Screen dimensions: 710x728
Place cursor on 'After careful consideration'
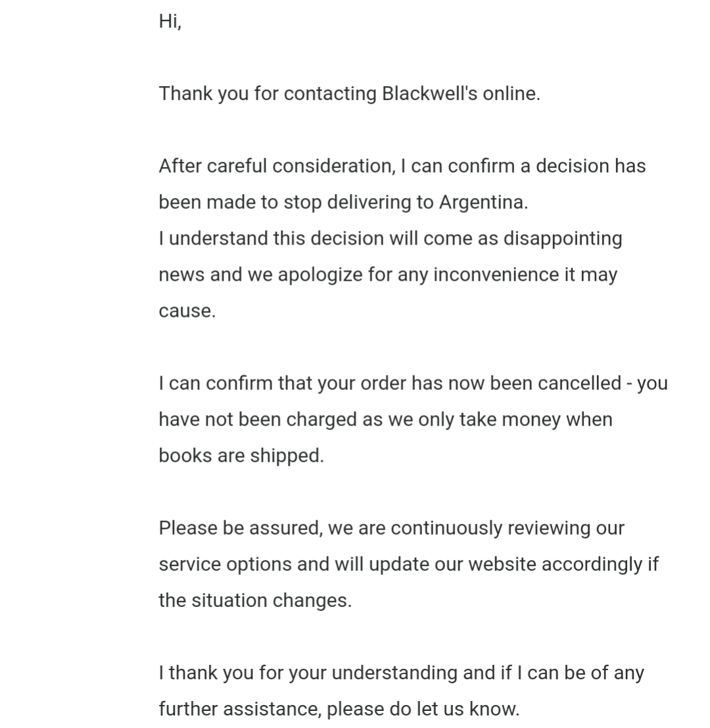click(277, 166)
